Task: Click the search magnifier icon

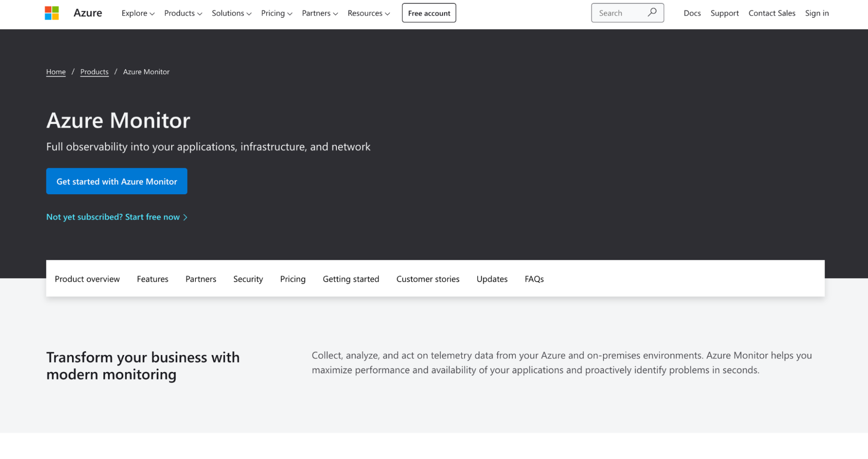Action: coord(652,13)
